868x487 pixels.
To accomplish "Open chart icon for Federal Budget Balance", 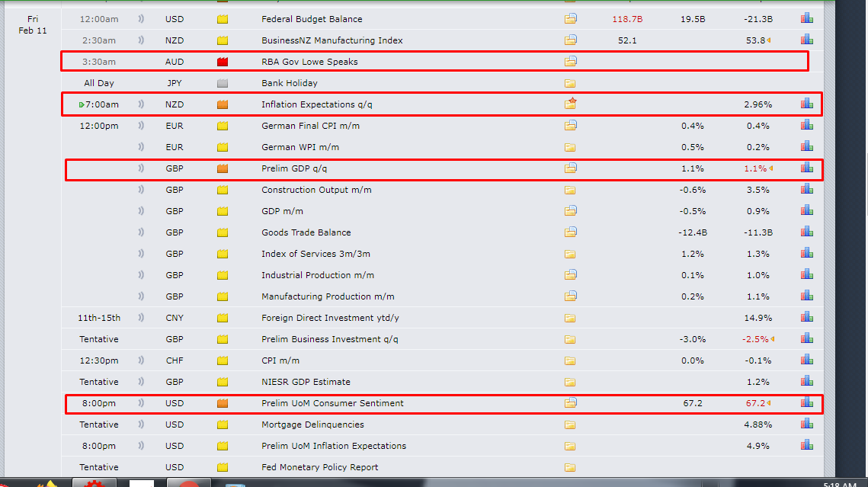I will click(x=807, y=19).
